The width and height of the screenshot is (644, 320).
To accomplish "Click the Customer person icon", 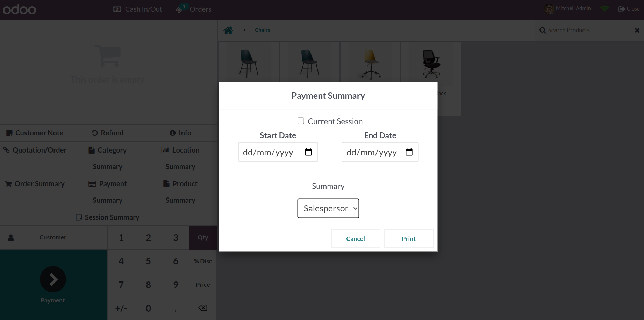I will pyautogui.click(x=11, y=238).
